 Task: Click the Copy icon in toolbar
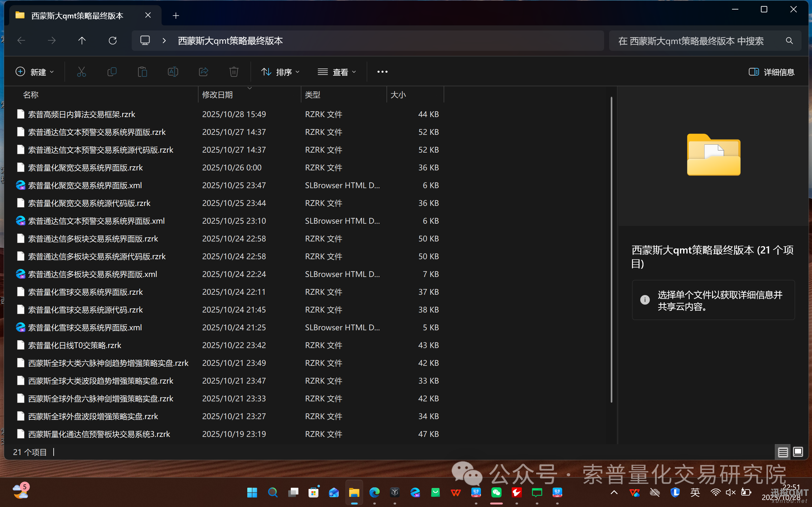(x=112, y=72)
